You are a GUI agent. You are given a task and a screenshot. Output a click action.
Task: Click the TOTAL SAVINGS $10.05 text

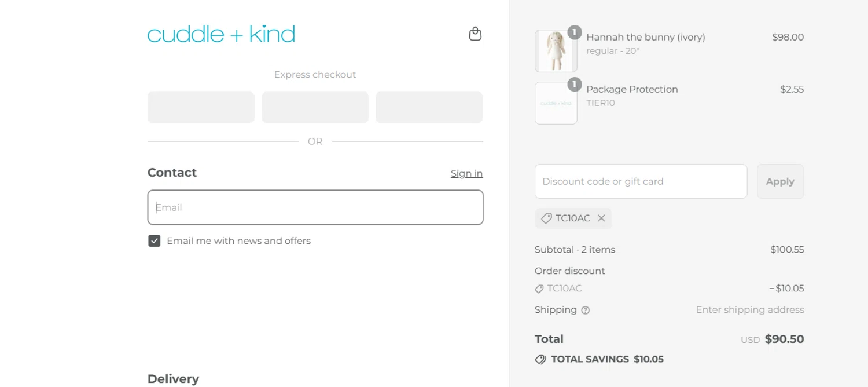607,359
